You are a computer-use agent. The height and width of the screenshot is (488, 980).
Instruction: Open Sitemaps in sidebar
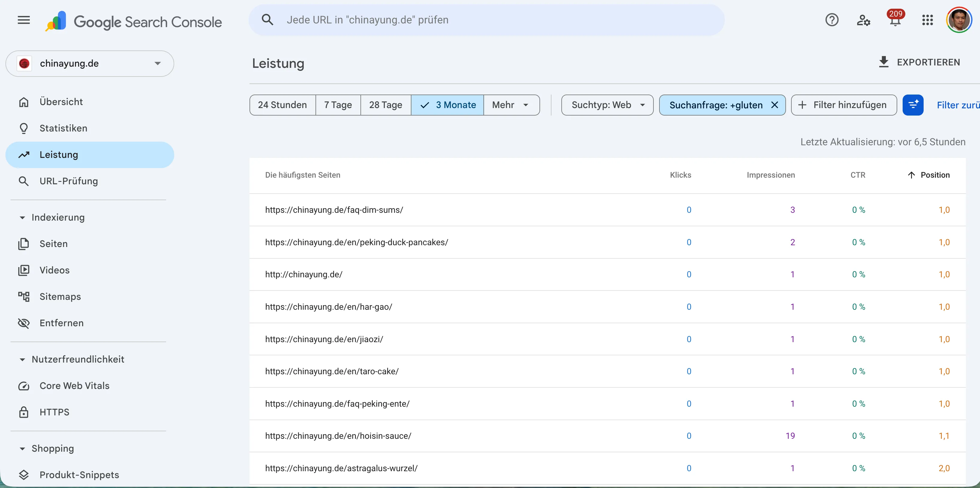90,297
